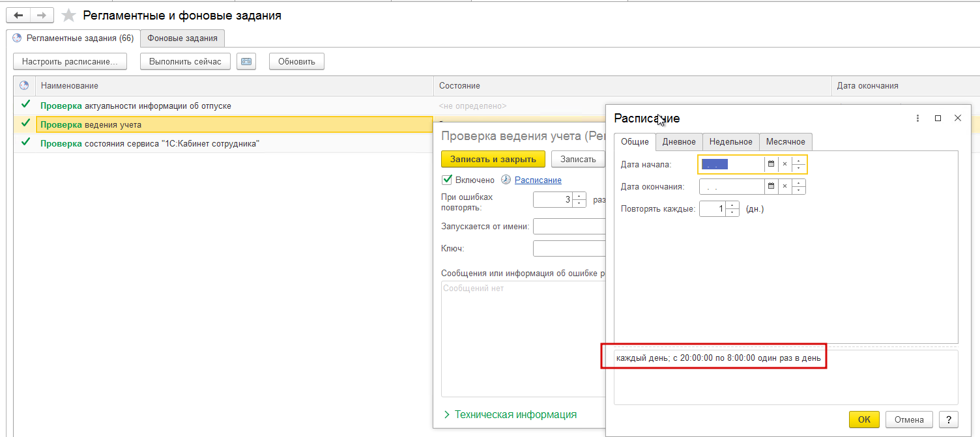Click the event log icon button in toolbar
Viewport: 980px width, 437px height.
point(246,61)
